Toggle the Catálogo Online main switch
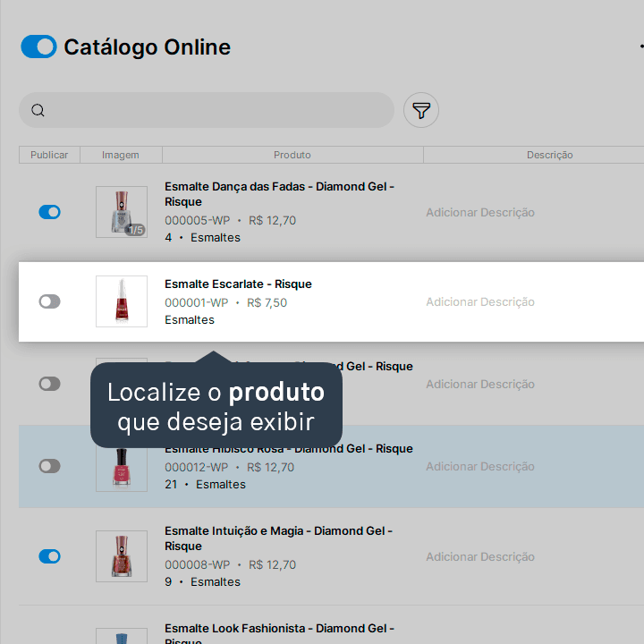 coord(38,47)
